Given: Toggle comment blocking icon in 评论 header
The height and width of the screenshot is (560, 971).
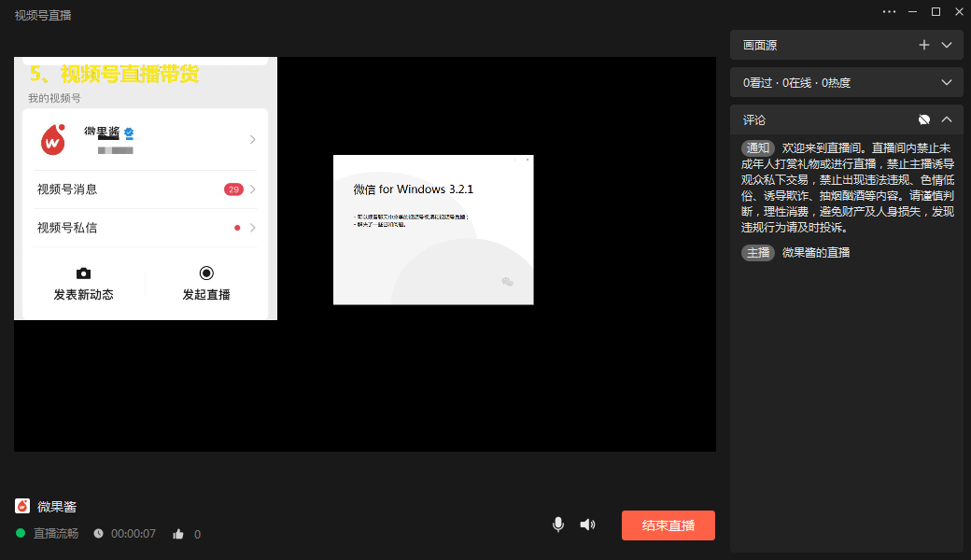Looking at the screenshot, I should point(924,119).
